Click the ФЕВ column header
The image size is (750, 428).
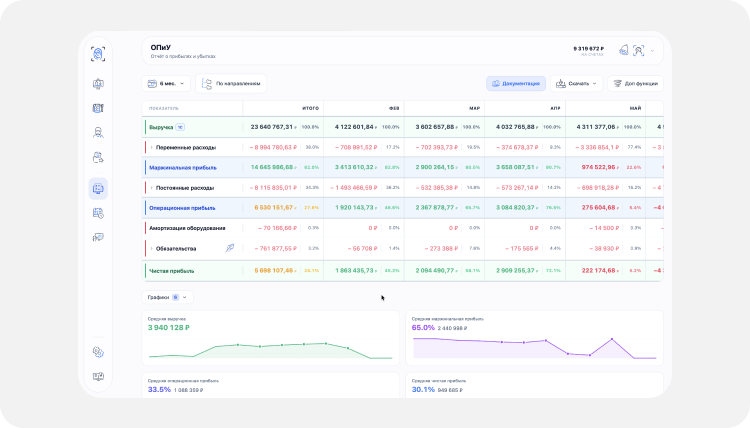[x=394, y=109]
